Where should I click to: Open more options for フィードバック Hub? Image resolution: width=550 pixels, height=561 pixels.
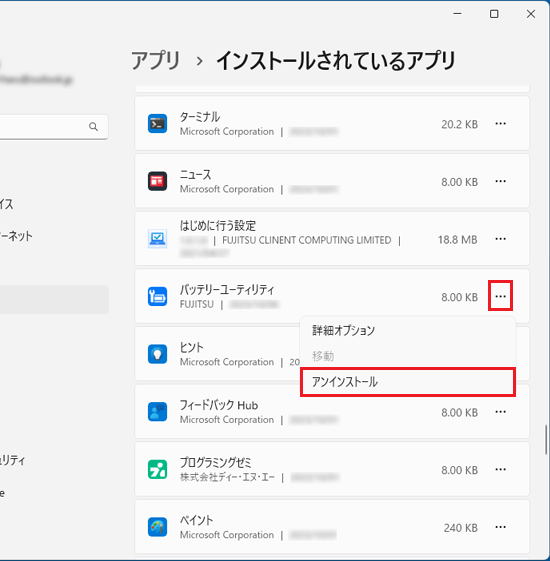[500, 412]
